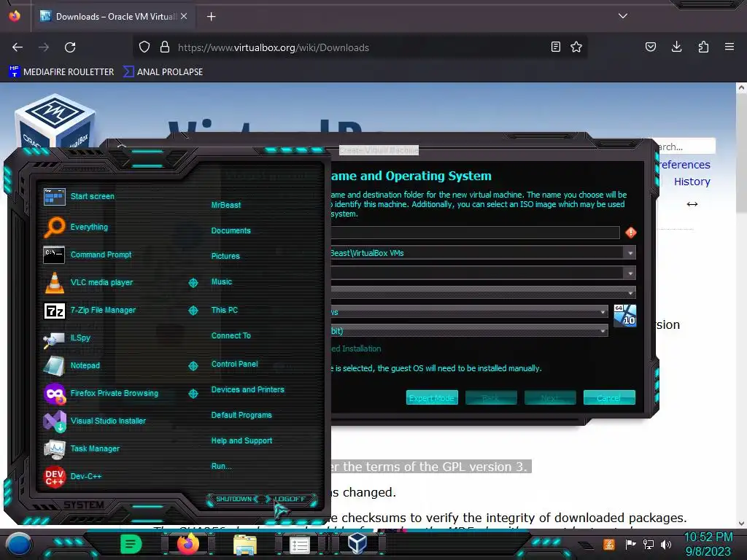Open Notepad from the Start menu
The image size is (747, 560).
pyautogui.click(x=54, y=366)
